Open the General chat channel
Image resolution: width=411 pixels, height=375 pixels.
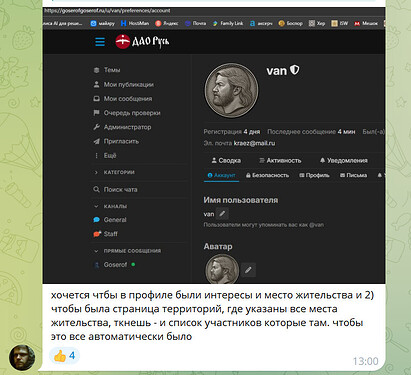point(110,220)
